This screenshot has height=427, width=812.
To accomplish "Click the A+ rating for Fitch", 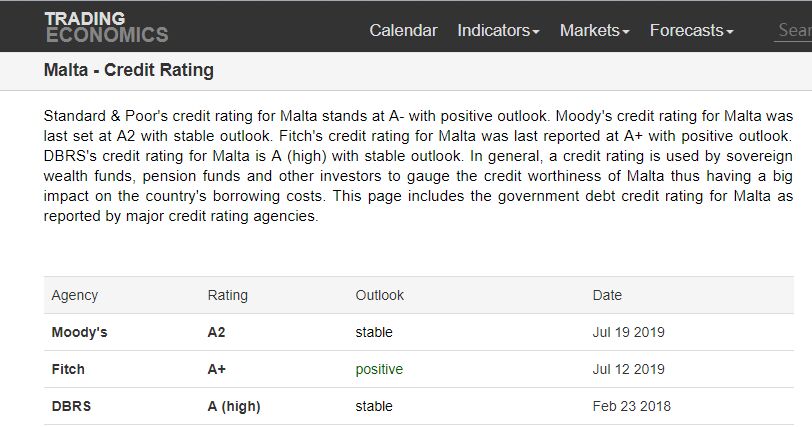I will (x=217, y=369).
